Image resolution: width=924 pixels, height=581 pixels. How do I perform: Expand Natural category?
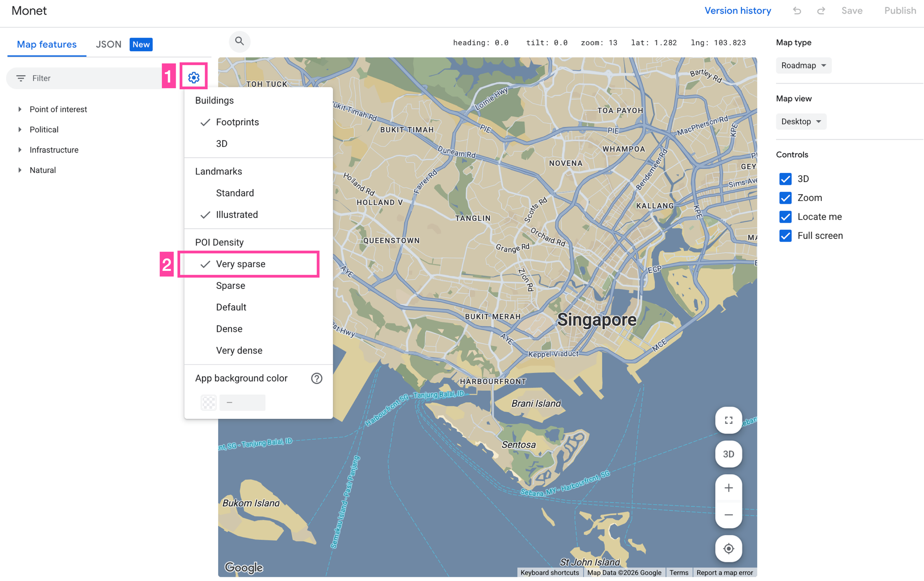pos(20,170)
